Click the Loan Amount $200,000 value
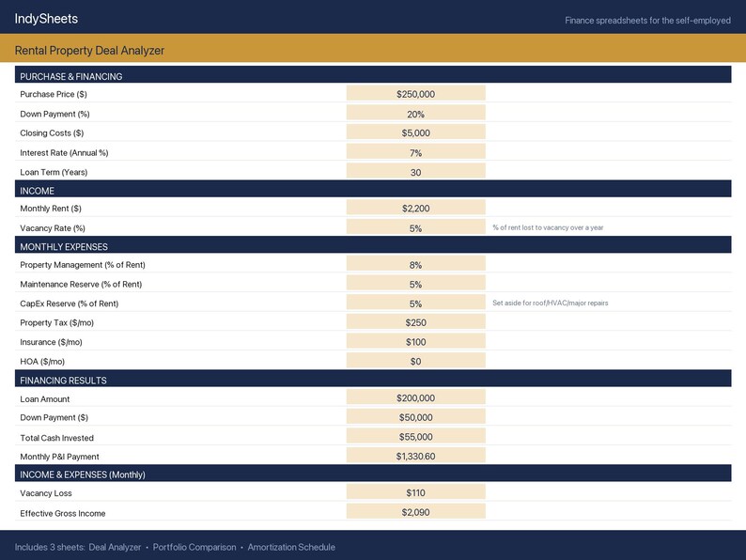This screenshot has height=560, width=746. pos(416,397)
